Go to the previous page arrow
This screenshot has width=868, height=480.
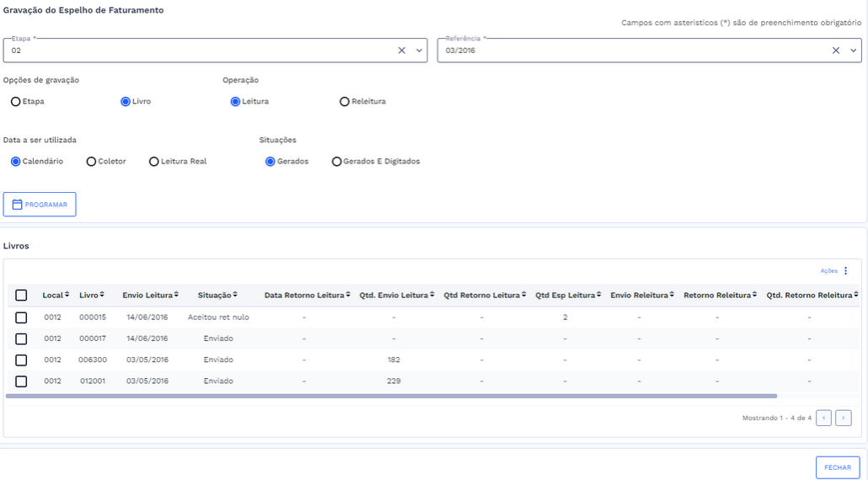tap(824, 418)
